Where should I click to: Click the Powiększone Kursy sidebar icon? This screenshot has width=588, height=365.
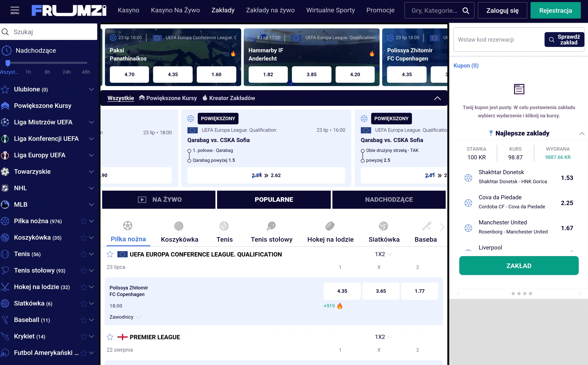5,106
